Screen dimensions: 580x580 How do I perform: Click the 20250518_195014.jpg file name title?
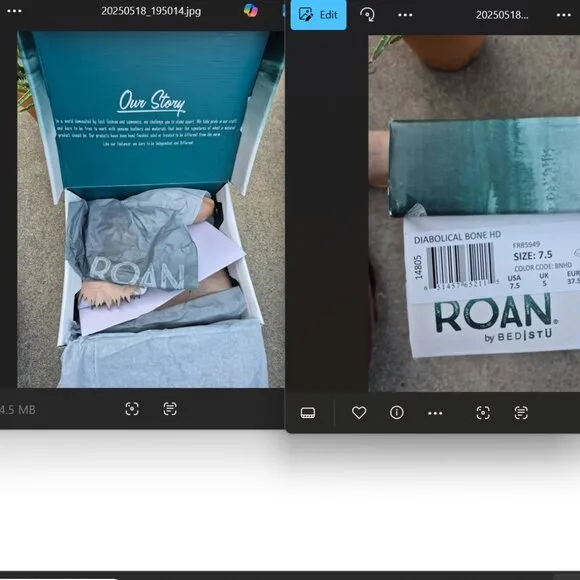151,11
